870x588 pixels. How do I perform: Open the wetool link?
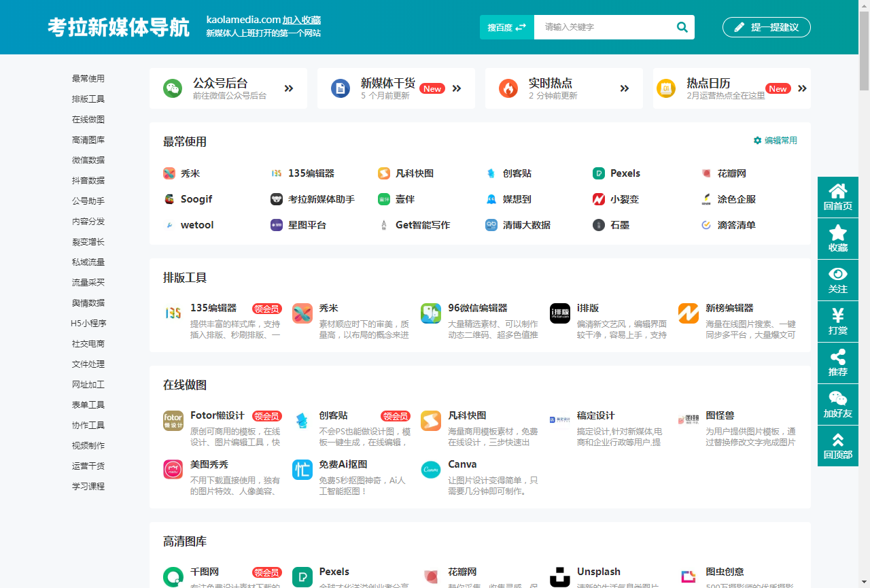197,225
